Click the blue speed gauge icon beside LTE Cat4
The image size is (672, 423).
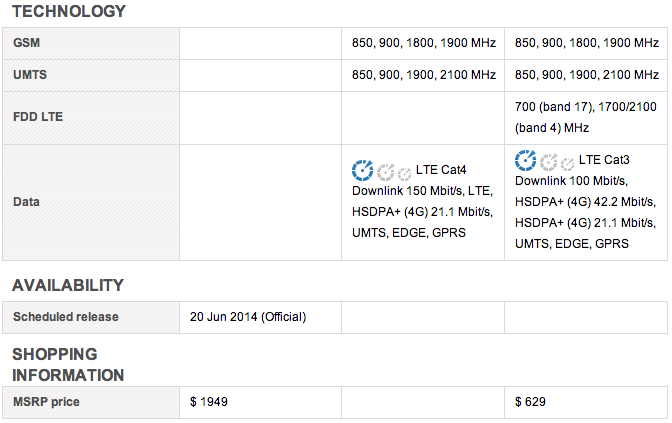pos(363,169)
